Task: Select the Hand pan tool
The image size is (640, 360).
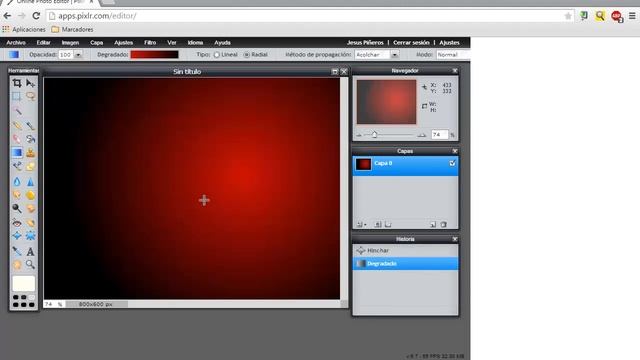Action: point(17,265)
